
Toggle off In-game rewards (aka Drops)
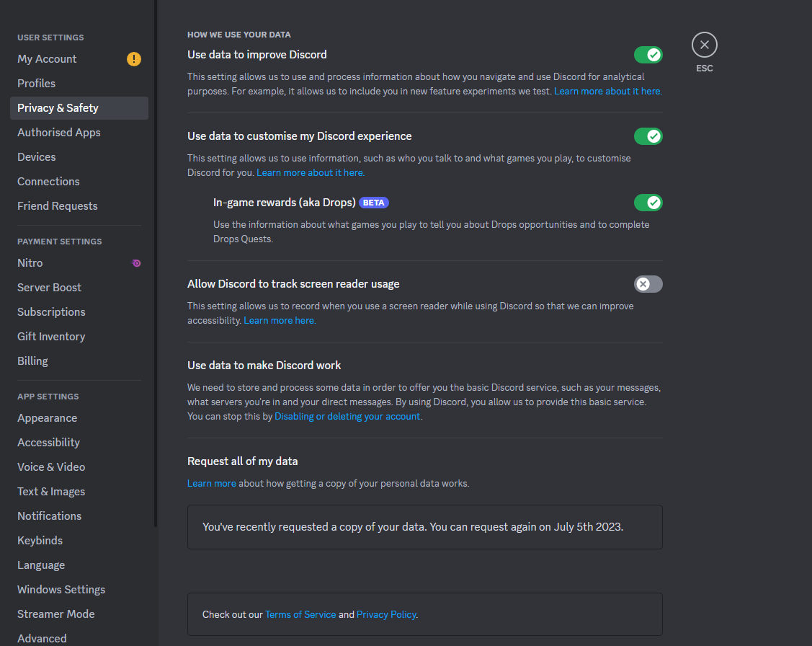(x=648, y=203)
